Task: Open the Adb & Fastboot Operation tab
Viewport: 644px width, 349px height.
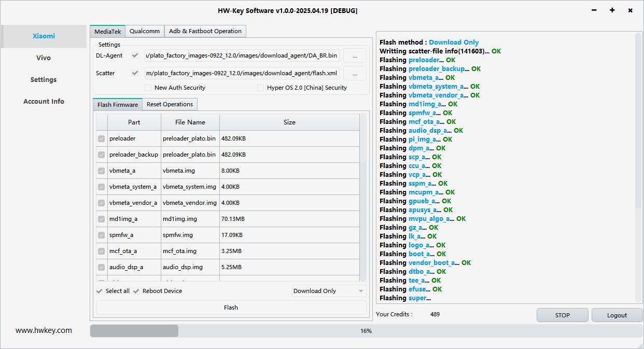Action: (x=205, y=31)
